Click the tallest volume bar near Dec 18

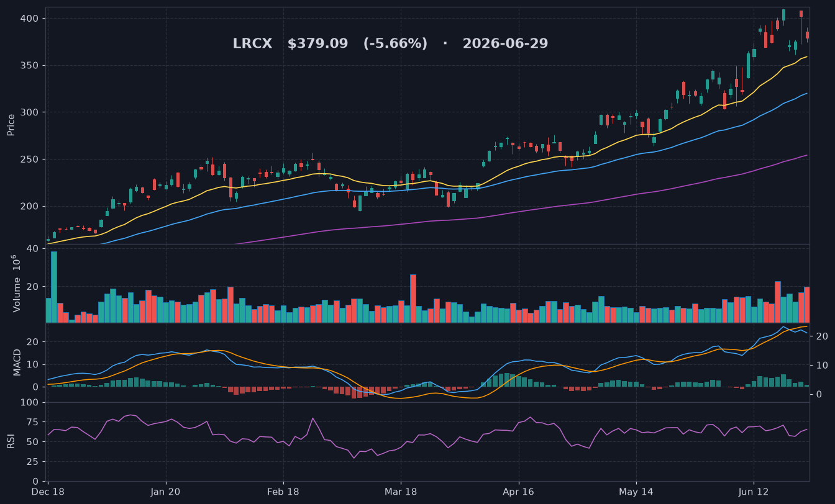(x=54, y=287)
